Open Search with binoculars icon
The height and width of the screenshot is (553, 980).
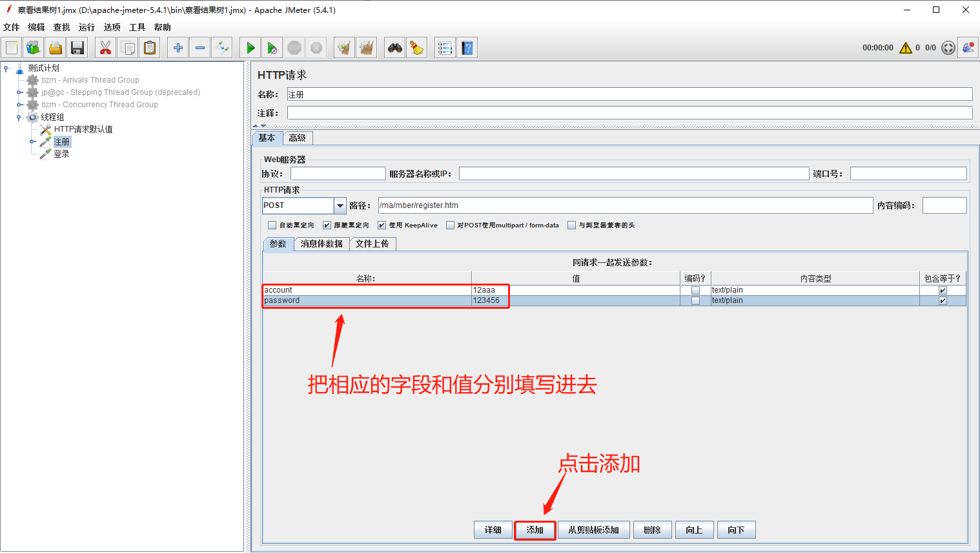[395, 48]
